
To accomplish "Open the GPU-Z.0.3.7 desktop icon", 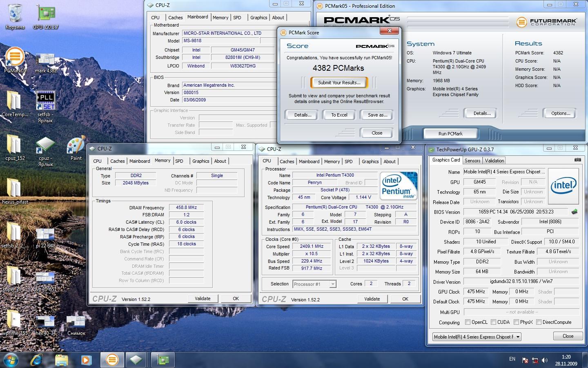I will (46, 16).
